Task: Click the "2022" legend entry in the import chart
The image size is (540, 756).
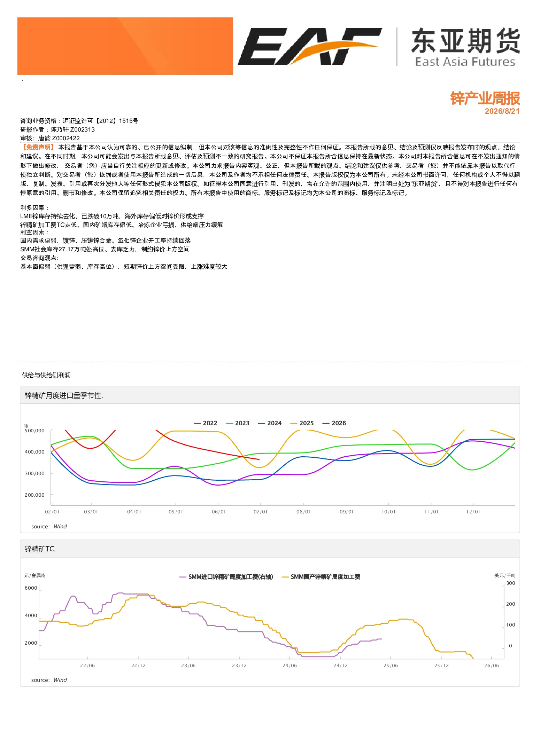Action: pos(206,423)
